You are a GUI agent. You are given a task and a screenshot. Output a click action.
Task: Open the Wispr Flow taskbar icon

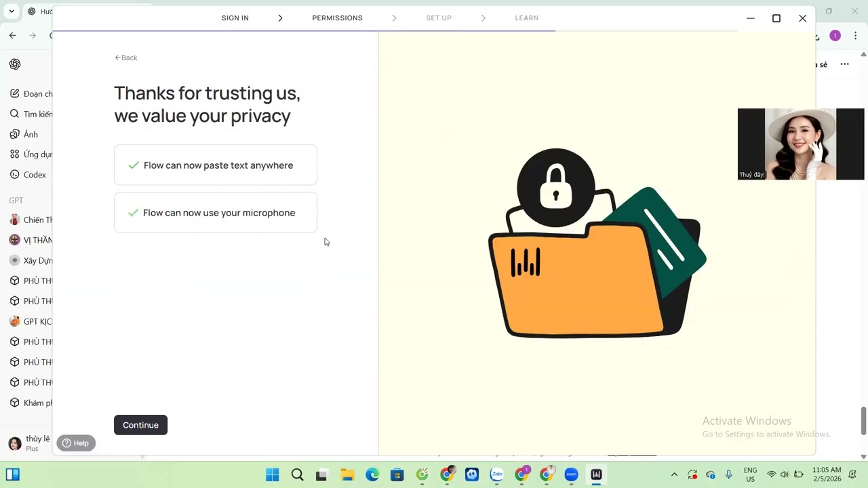pyautogui.click(x=596, y=474)
